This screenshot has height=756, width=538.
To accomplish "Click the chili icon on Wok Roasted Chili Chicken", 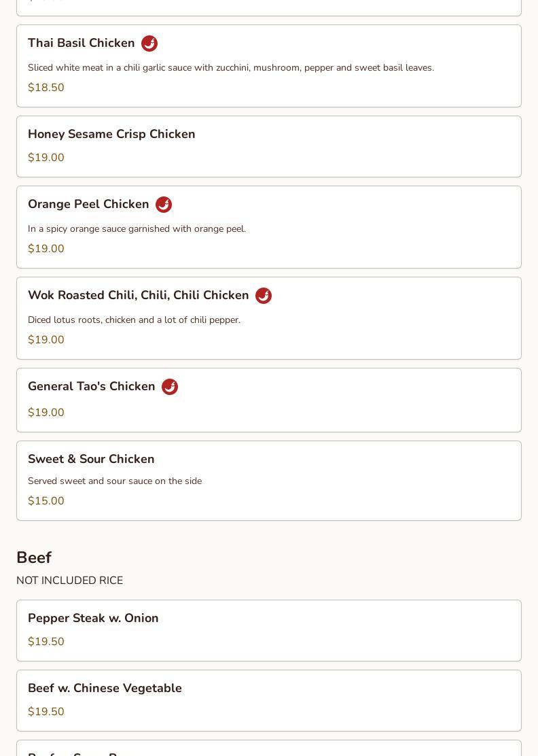I will [x=264, y=296].
